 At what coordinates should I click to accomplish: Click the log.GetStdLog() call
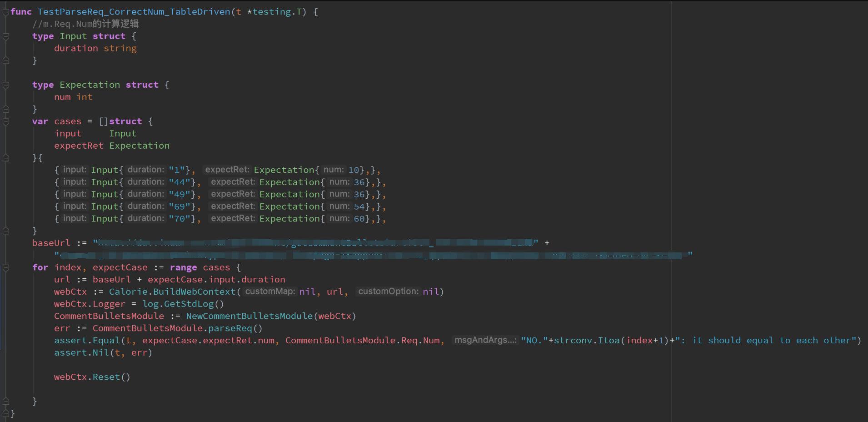183,304
